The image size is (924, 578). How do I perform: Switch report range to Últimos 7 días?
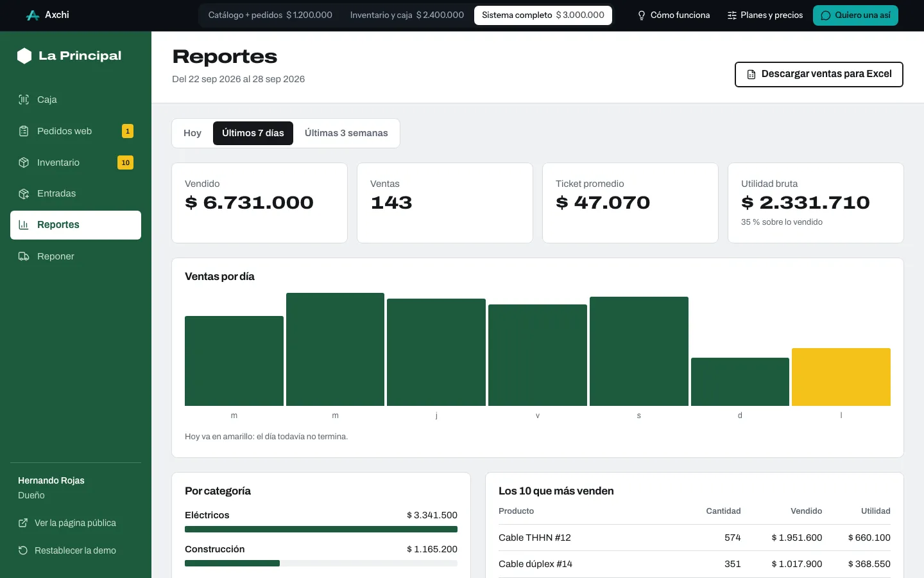click(x=253, y=133)
